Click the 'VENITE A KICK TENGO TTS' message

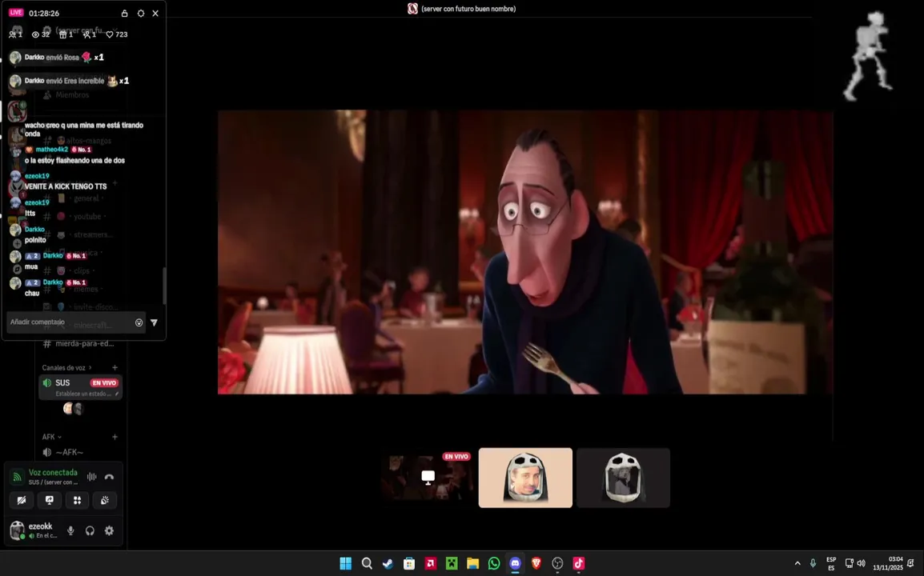(66, 186)
